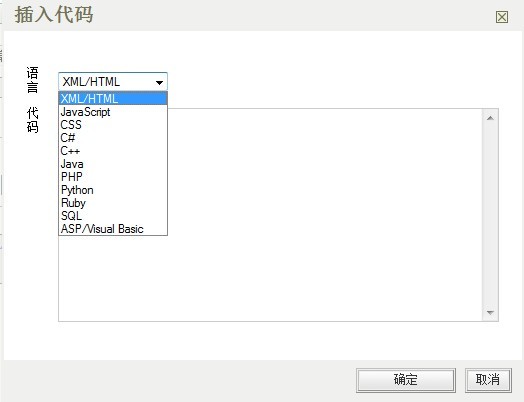This screenshot has height=402, width=524.
Task: Pick CSS in the dropdown list
Action: coord(113,125)
